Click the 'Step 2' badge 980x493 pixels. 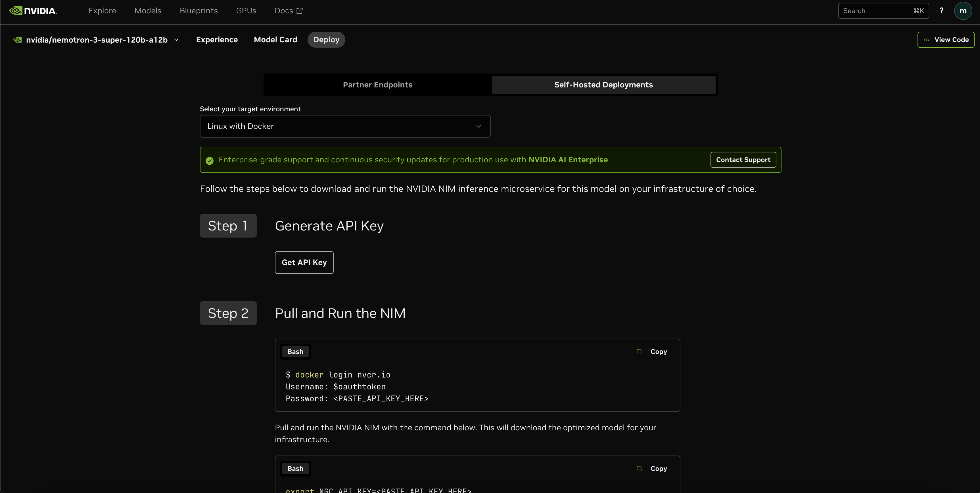(228, 313)
